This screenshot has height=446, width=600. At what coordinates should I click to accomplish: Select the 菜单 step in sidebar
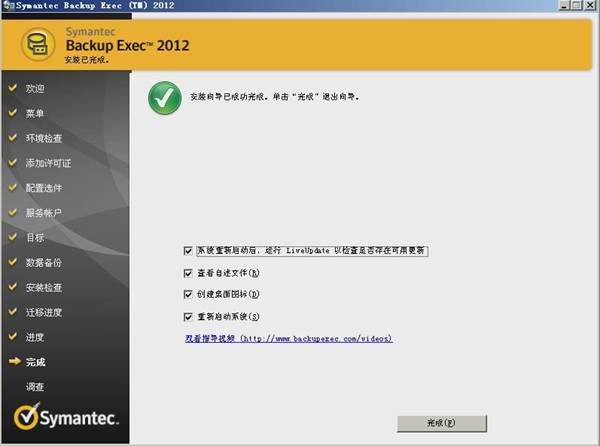[x=35, y=113]
